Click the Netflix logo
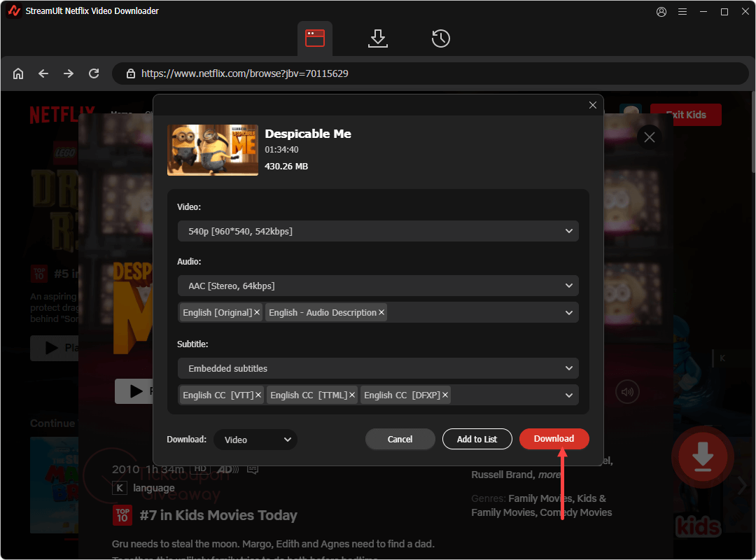 tap(62, 115)
